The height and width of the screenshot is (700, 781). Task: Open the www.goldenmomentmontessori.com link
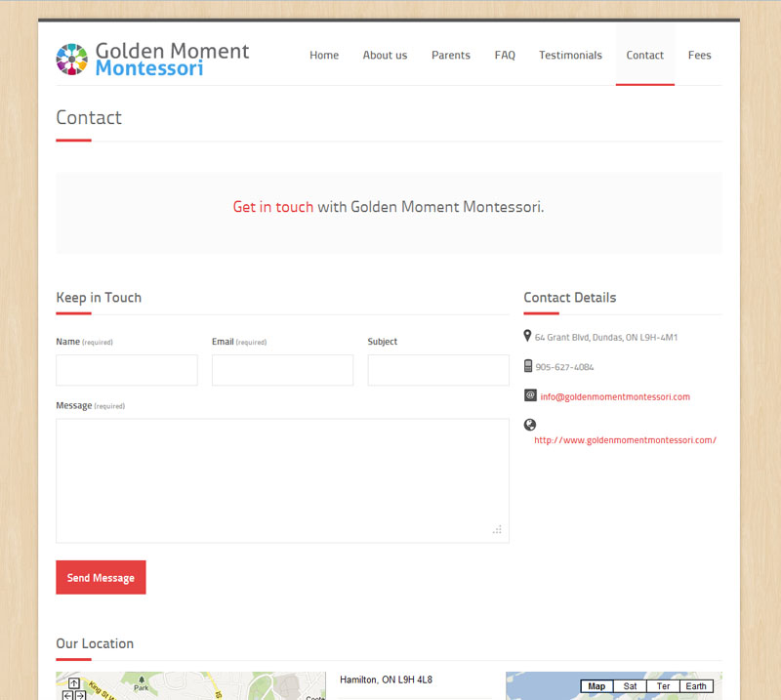pos(625,440)
